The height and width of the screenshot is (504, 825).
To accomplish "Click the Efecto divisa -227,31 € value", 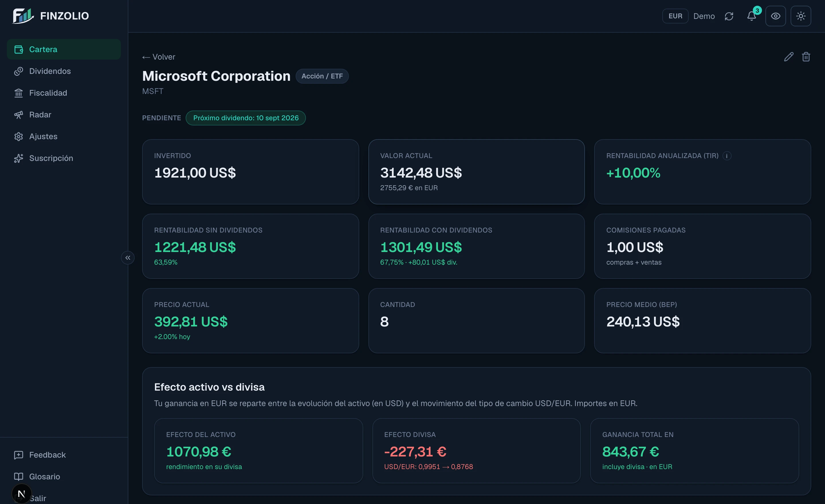I will [x=415, y=452].
